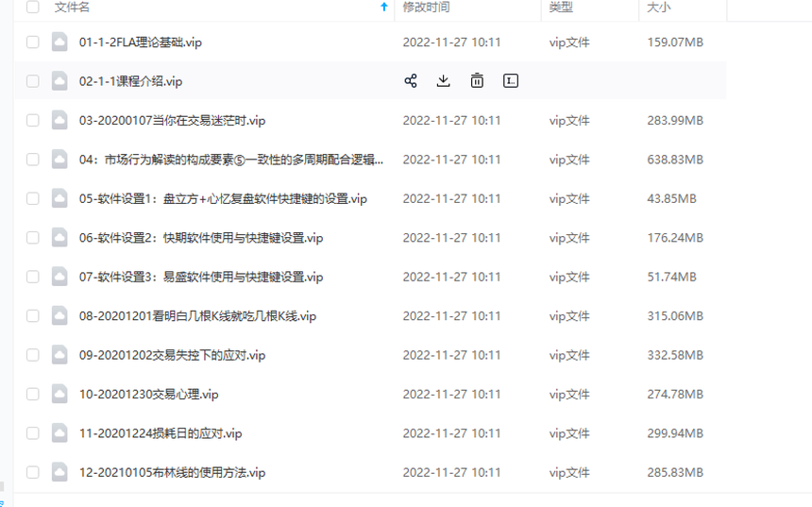Open file 11-20201224损耗日的应对.vip
The image size is (812, 507).
pyautogui.click(x=161, y=433)
